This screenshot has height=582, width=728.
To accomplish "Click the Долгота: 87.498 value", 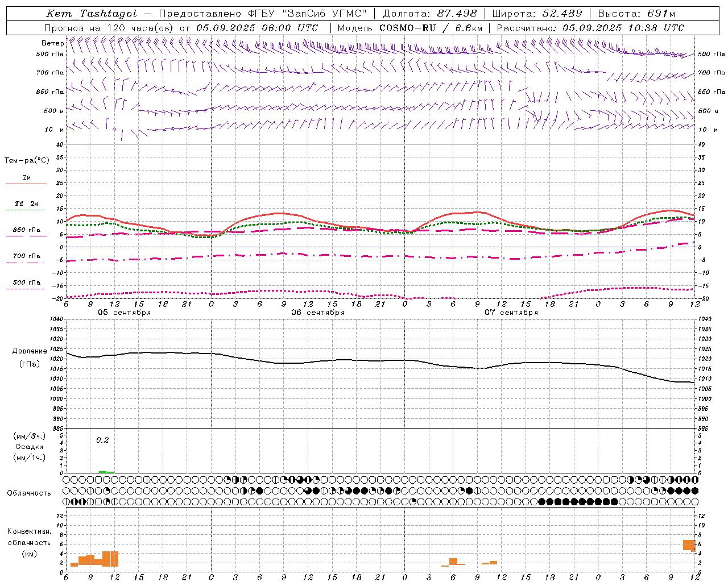I will click(430, 14).
